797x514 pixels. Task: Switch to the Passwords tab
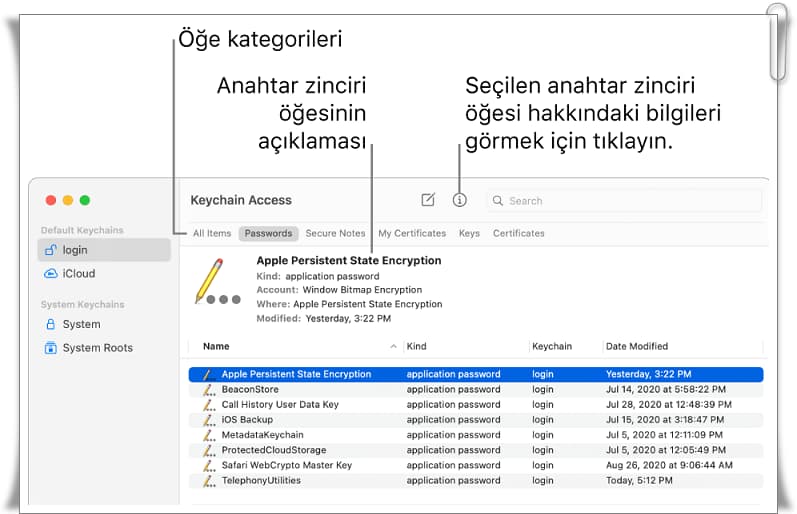point(268,233)
